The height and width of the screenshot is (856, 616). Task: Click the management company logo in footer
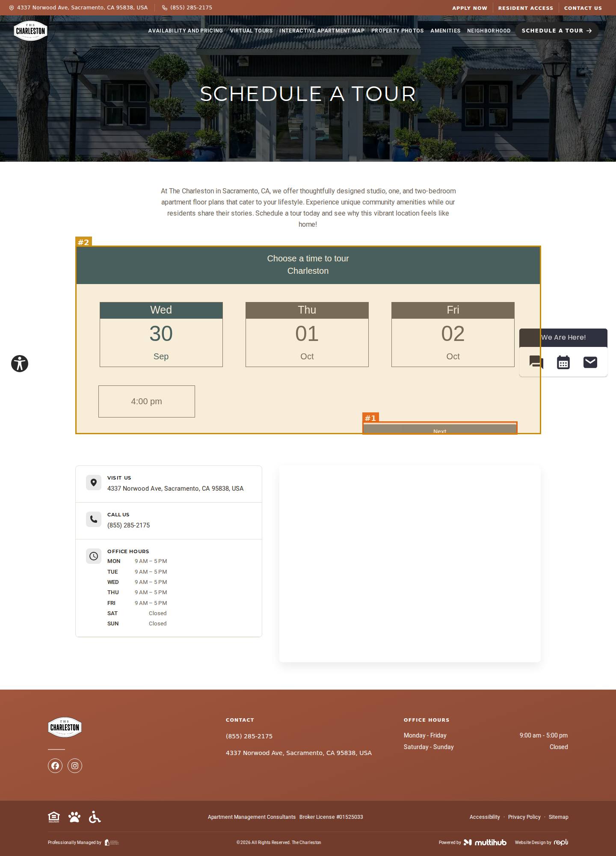point(112,842)
